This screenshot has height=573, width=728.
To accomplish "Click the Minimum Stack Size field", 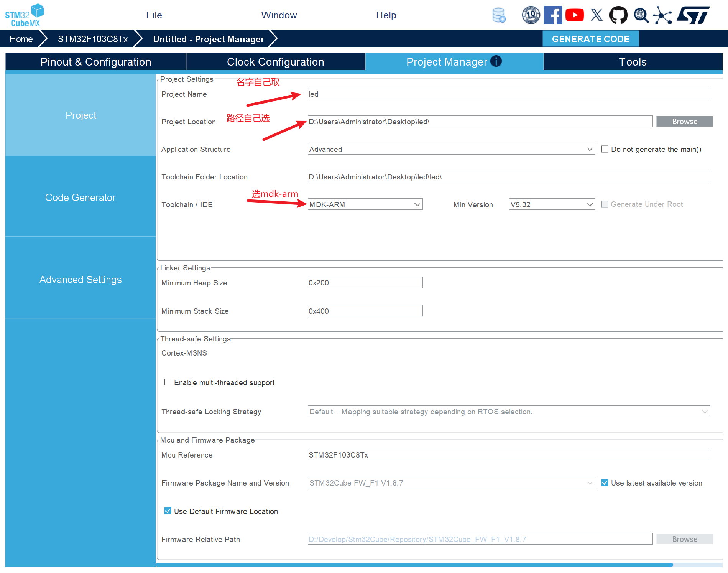I will 365,311.
